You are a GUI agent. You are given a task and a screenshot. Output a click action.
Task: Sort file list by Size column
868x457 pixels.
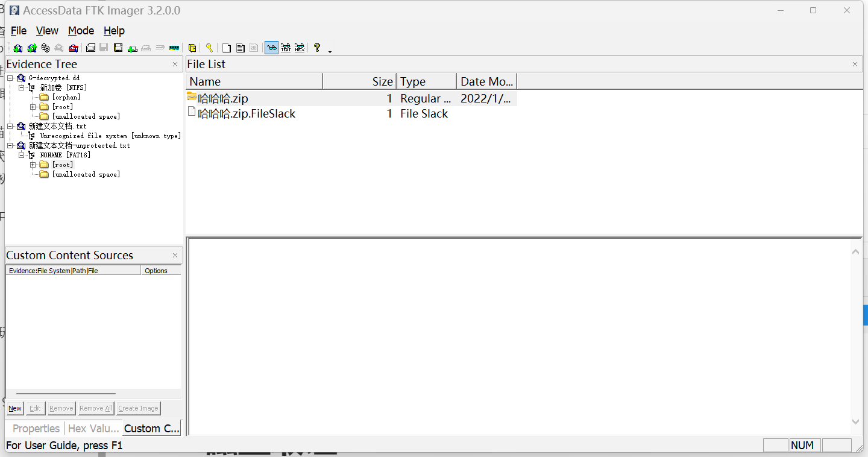(x=360, y=81)
